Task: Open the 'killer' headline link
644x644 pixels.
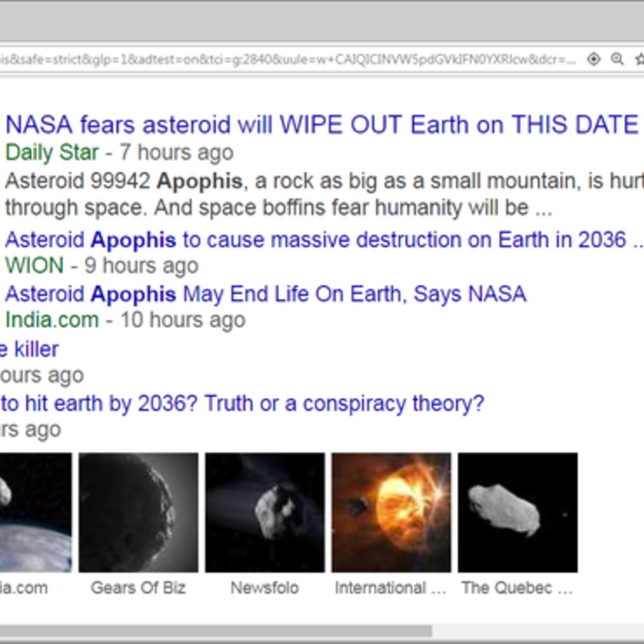Action: click(29, 349)
